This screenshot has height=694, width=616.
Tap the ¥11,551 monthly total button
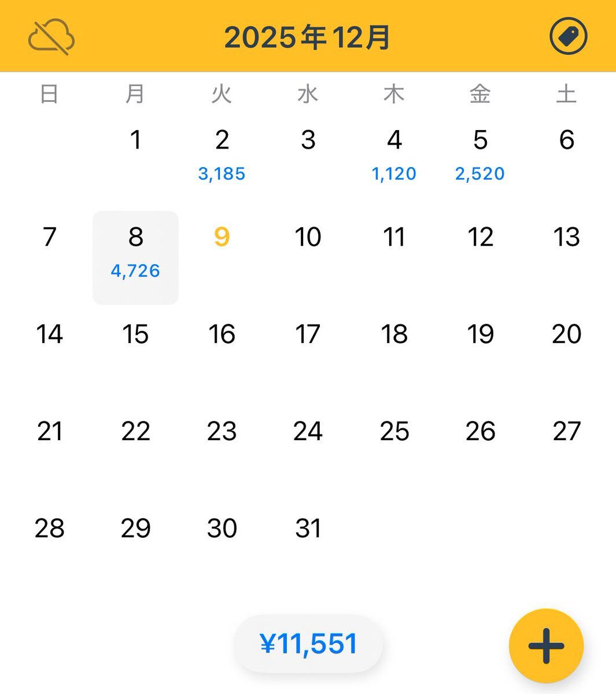308,644
